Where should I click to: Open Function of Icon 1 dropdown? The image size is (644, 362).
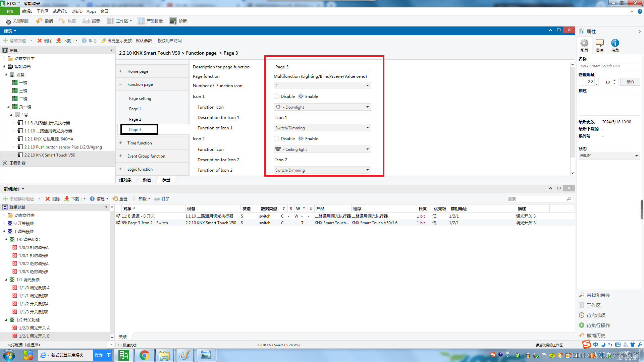tap(322, 128)
